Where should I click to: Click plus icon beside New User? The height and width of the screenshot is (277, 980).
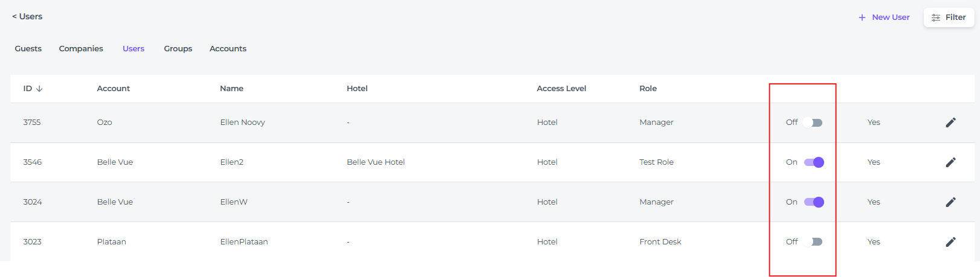862,18
